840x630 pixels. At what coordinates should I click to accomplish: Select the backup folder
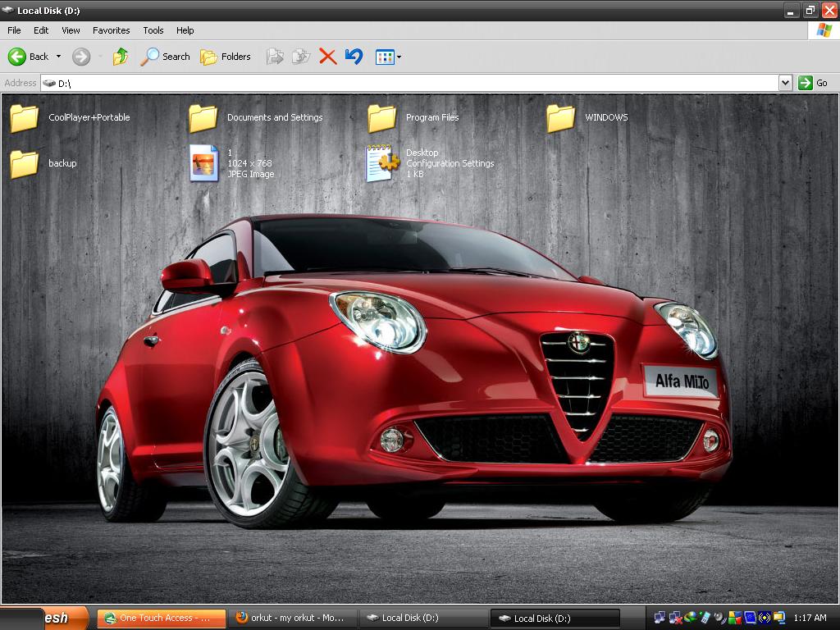23,162
